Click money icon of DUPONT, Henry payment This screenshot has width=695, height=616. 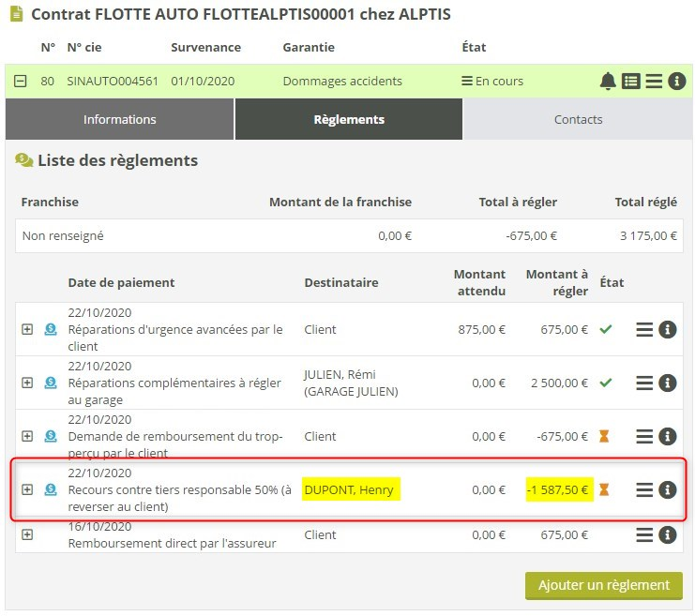51,489
